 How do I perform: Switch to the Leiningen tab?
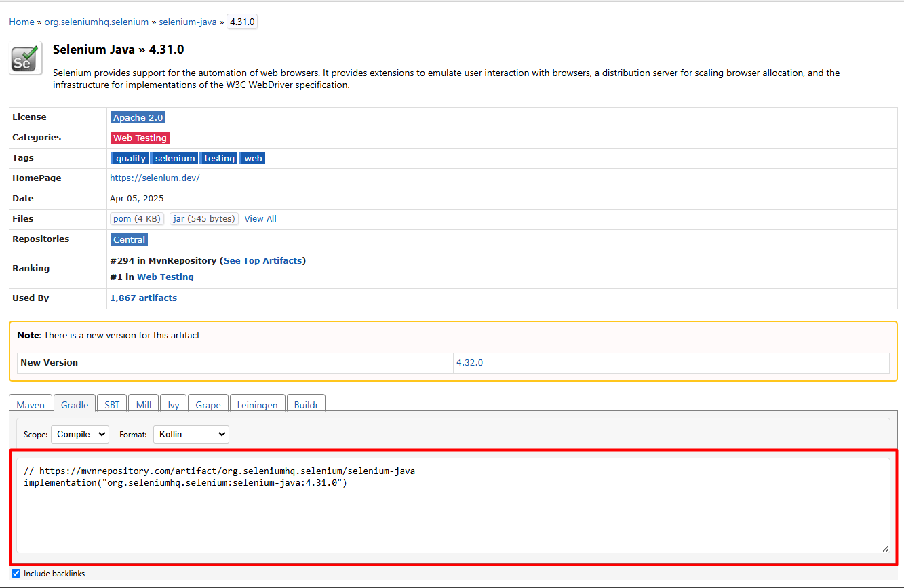pos(258,404)
